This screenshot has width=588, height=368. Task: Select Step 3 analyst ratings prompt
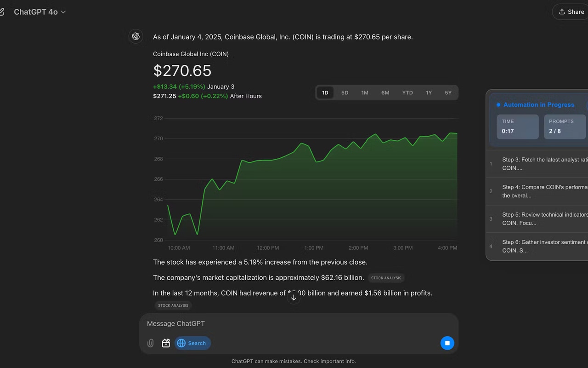tap(542, 164)
